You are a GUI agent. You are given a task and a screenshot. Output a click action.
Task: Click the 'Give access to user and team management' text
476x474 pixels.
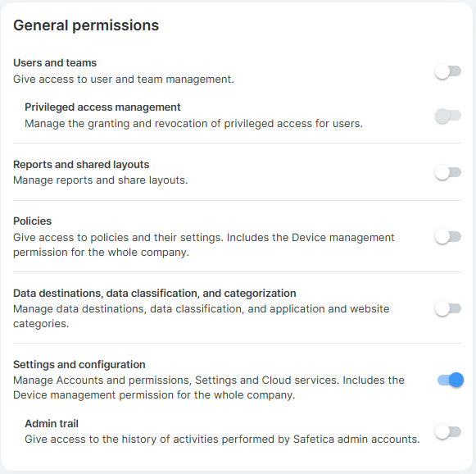(124, 80)
